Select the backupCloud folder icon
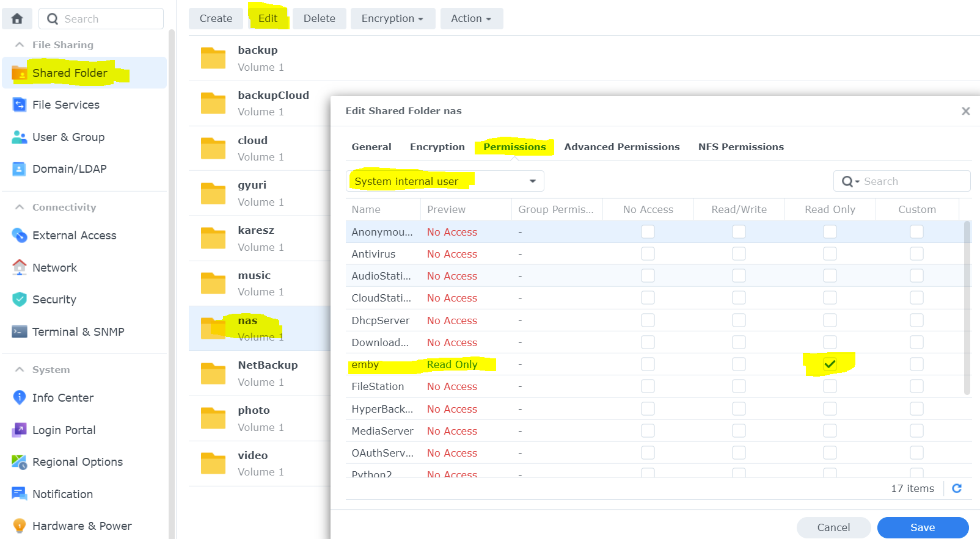This screenshot has height=539, width=980. 213,103
